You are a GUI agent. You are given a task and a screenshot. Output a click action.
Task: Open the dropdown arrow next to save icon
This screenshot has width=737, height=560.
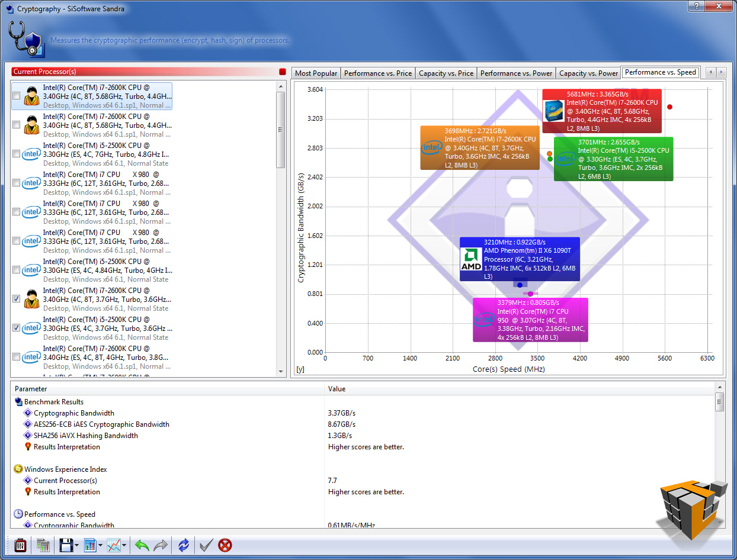click(77, 545)
